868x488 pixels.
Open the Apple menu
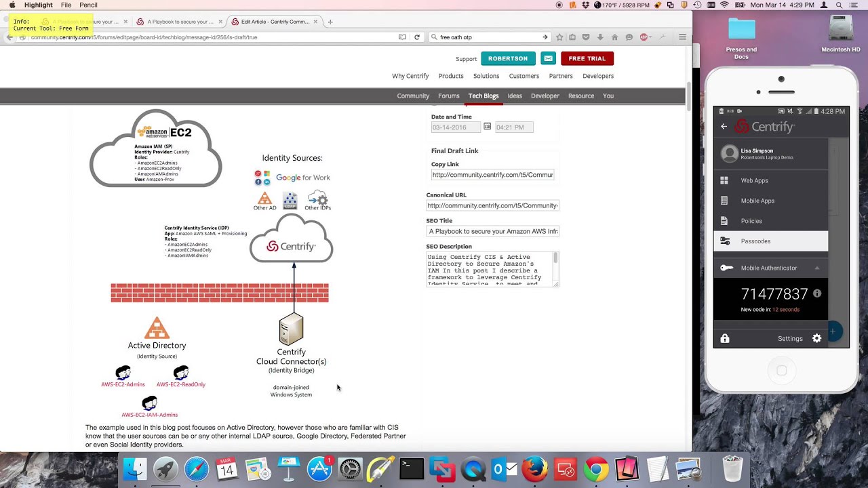[x=12, y=5]
